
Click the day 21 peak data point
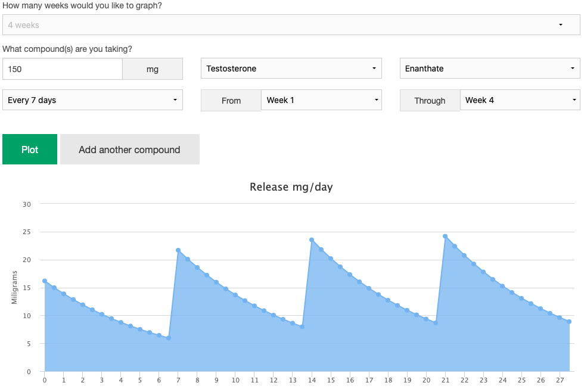point(445,236)
